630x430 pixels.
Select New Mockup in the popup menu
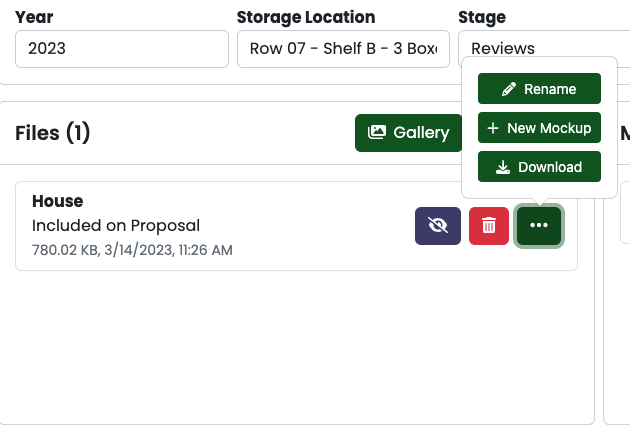(539, 128)
